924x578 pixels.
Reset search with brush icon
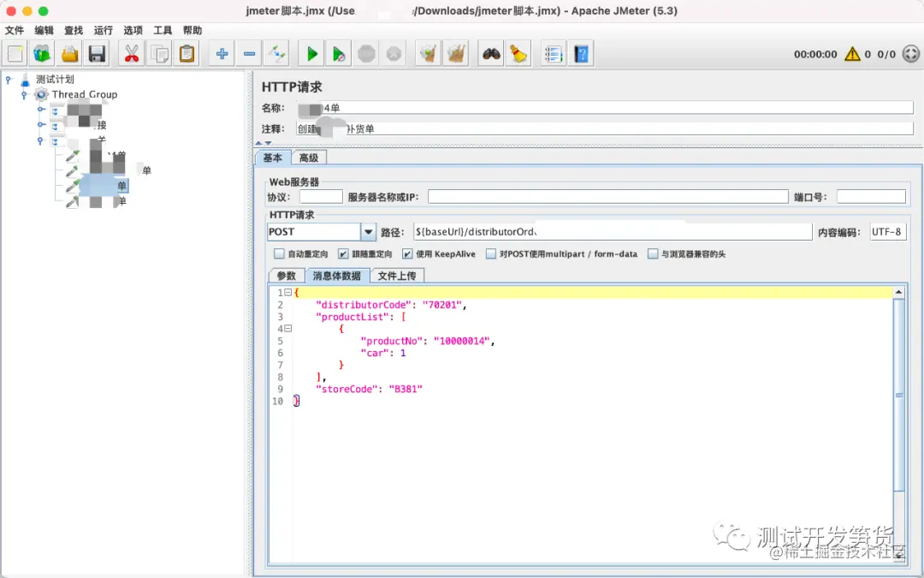(518, 54)
